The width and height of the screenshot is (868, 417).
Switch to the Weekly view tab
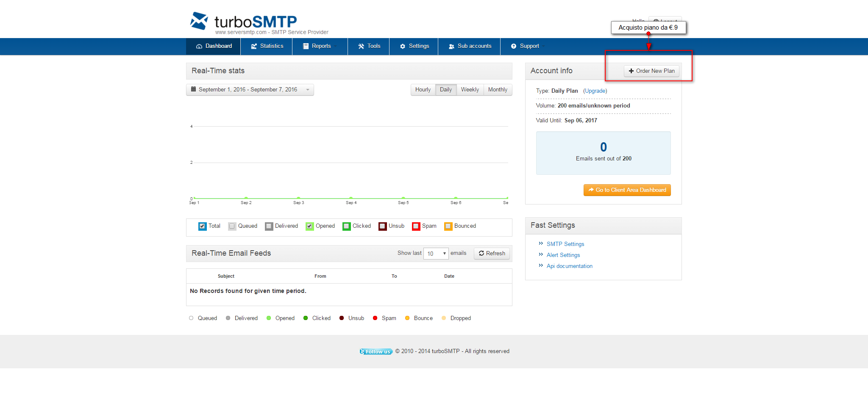(x=470, y=90)
